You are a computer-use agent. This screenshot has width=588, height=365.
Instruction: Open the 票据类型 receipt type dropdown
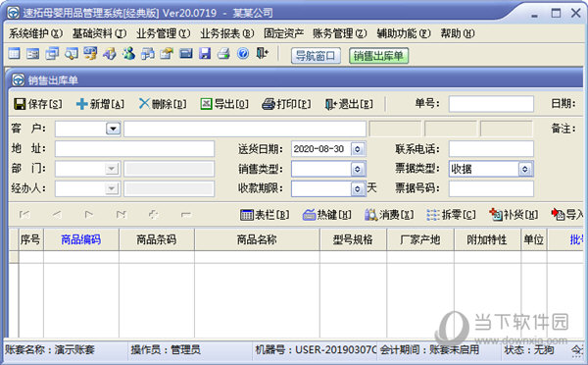[525, 169]
